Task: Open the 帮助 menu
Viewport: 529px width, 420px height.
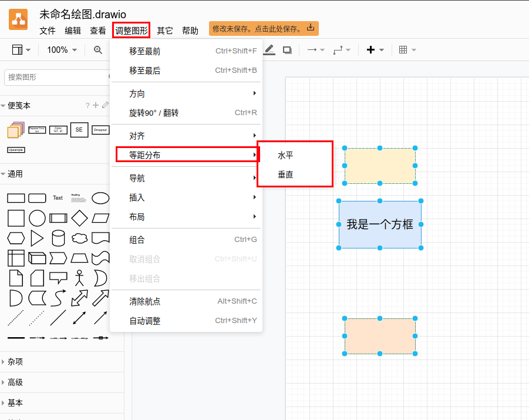Action: 190,31
